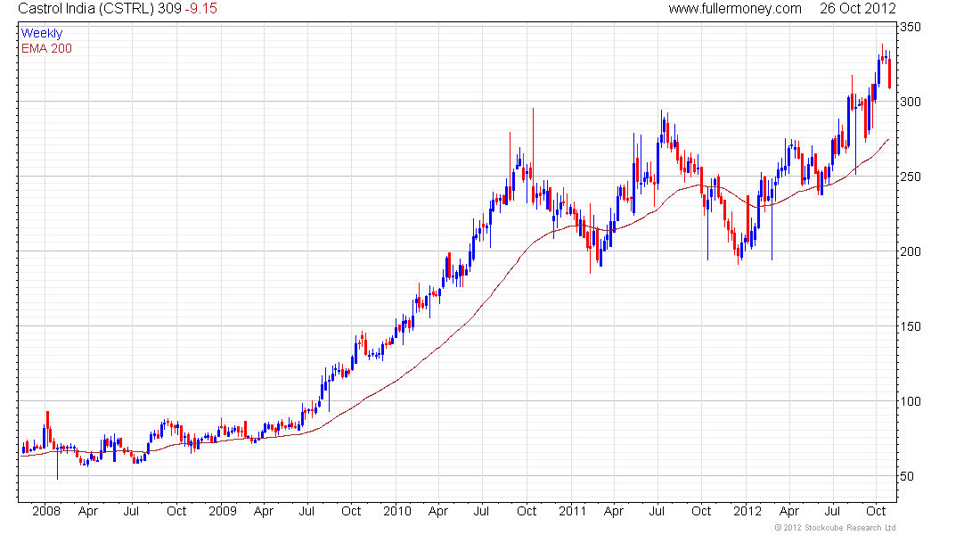Click the 100 price axis label
The image size is (980, 535).
point(911,401)
